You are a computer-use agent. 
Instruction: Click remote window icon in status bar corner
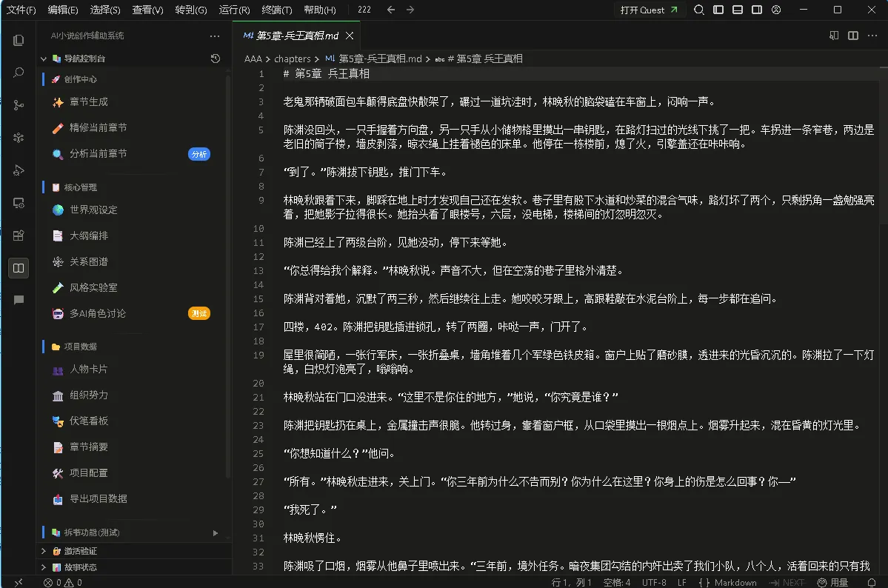pos(18,582)
